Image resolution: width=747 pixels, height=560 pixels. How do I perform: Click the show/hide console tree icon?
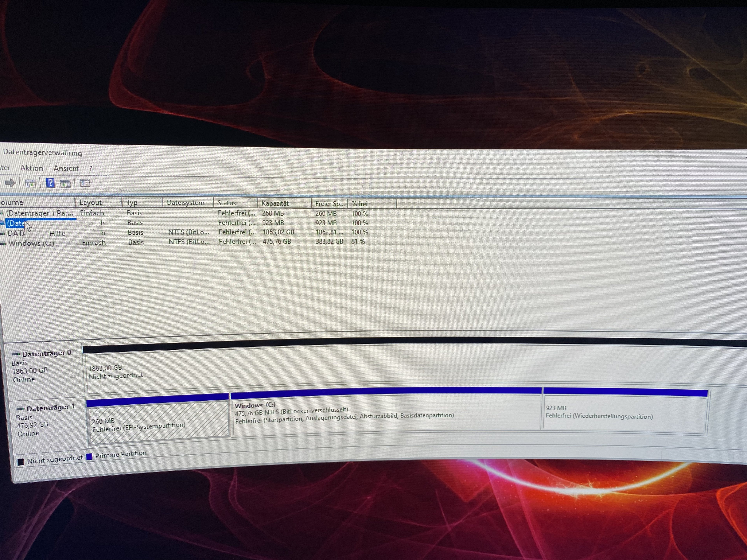pyautogui.click(x=30, y=184)
